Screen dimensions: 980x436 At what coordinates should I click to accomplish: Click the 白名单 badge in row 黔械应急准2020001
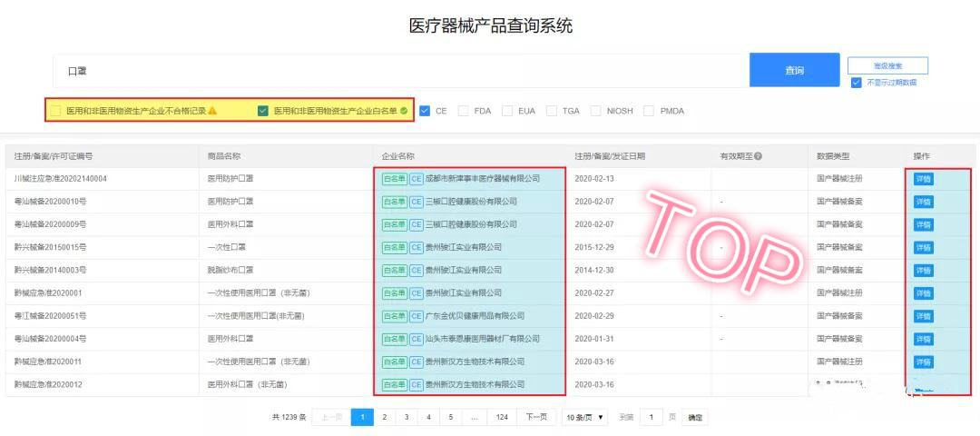(x=395, y=292)
